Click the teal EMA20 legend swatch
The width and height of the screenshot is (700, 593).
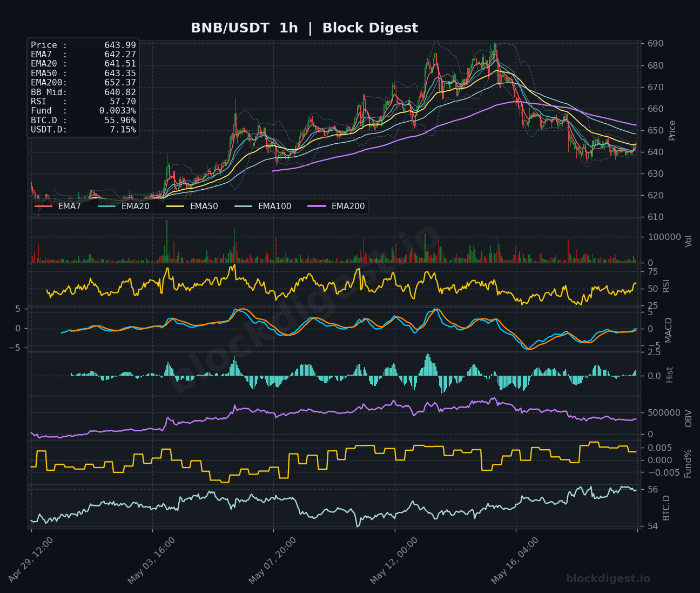[107, 206]
